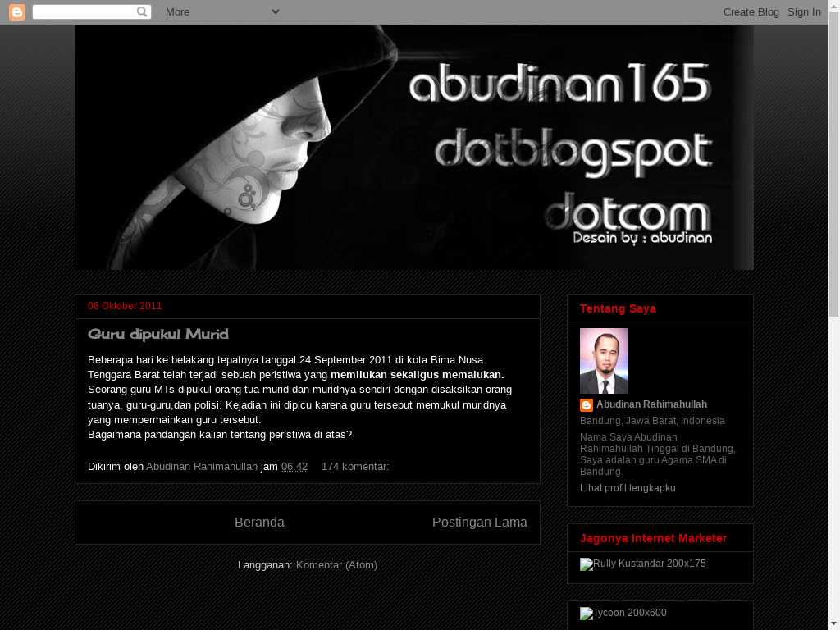
Task: Expand the More dropdown in navbar
Action: [x=222, y=11]
